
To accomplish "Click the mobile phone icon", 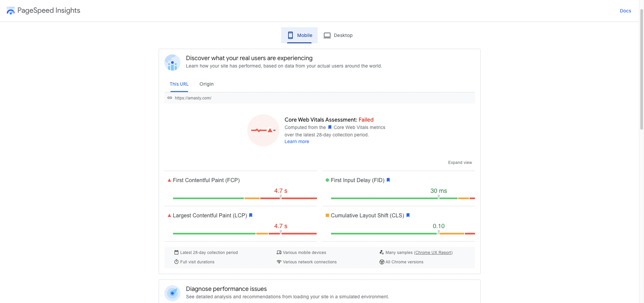I will tap(290, 35).
